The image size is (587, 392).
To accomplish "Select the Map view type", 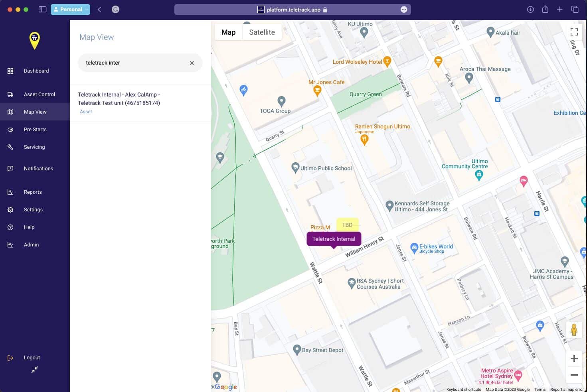I will click(228, 32).
